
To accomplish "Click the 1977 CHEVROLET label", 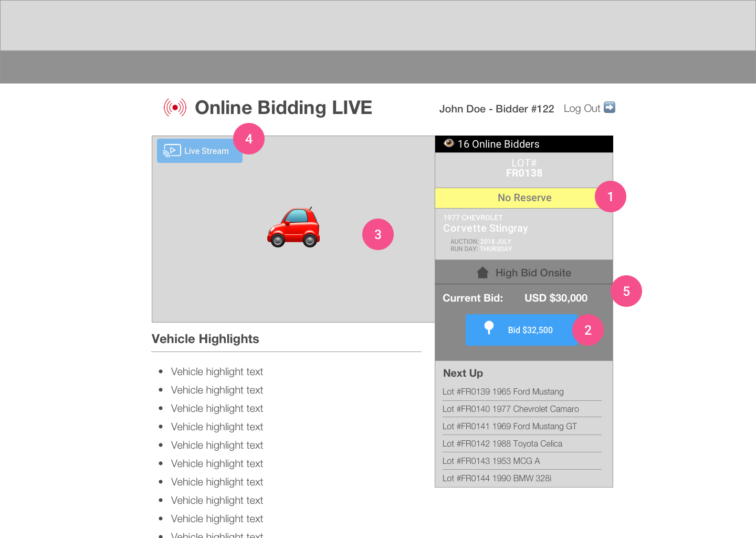I will point(473,218).
